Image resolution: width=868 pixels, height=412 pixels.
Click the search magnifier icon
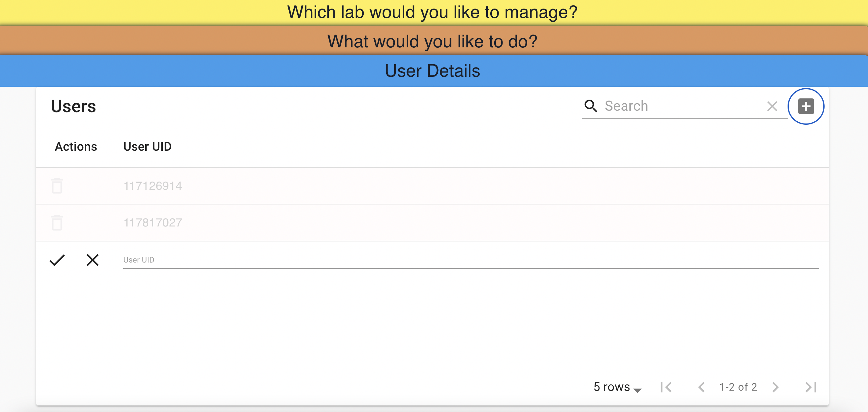(x=591, y=106)
